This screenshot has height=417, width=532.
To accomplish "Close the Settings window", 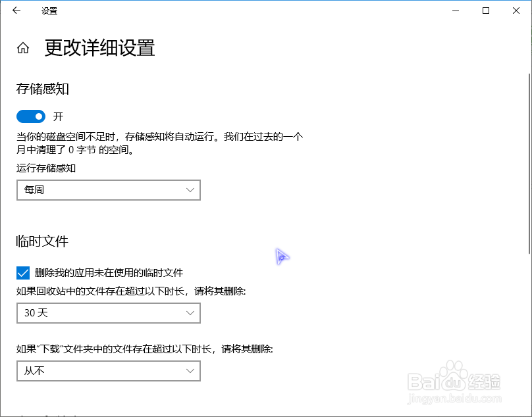I will click(x=516, y=11).
